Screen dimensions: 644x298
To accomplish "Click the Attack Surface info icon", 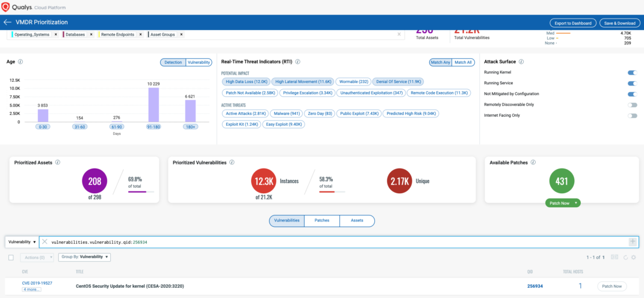I will [521, 61].
